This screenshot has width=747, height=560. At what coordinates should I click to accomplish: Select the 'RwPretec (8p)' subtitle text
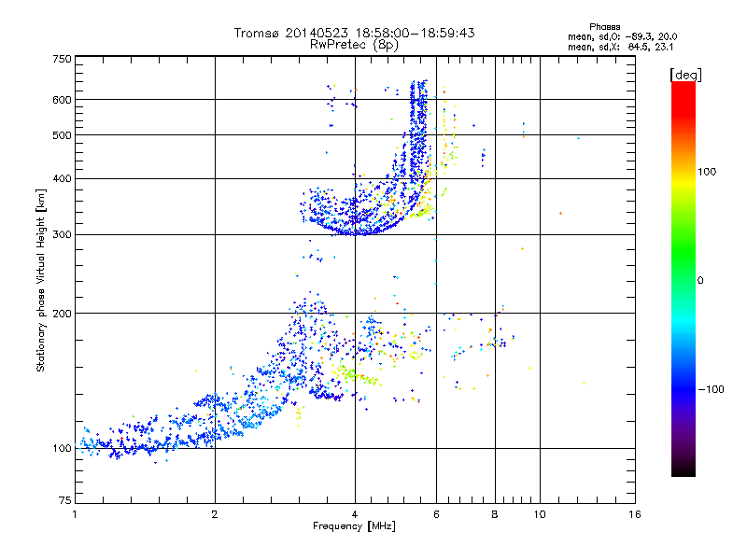(354, 45)
